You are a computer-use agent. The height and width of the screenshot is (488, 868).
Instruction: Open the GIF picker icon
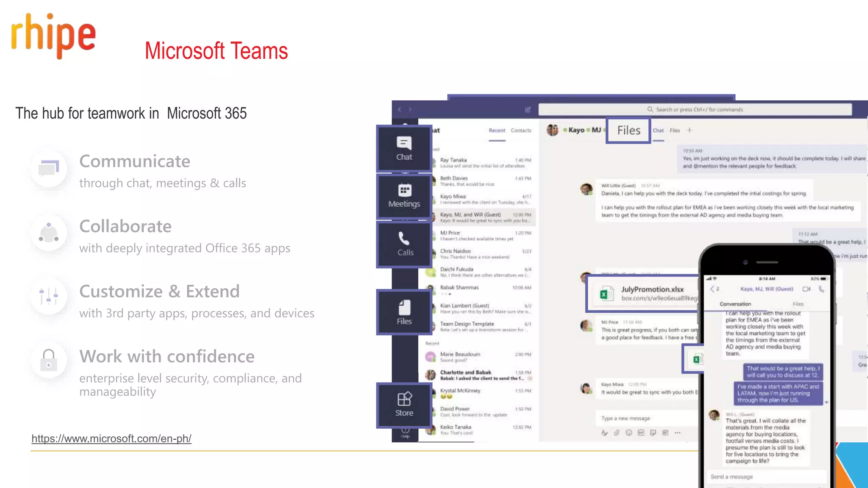[641, 433]
